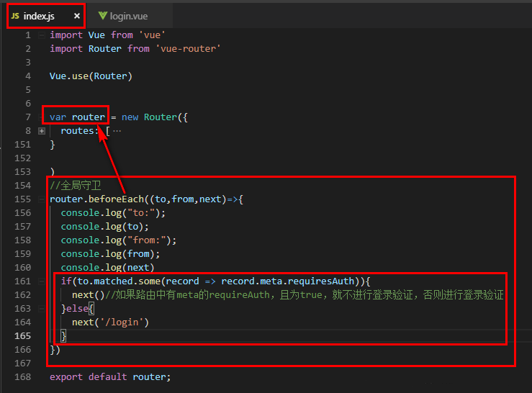
Task: Click the 'var router' declaration
Action: 77,117
